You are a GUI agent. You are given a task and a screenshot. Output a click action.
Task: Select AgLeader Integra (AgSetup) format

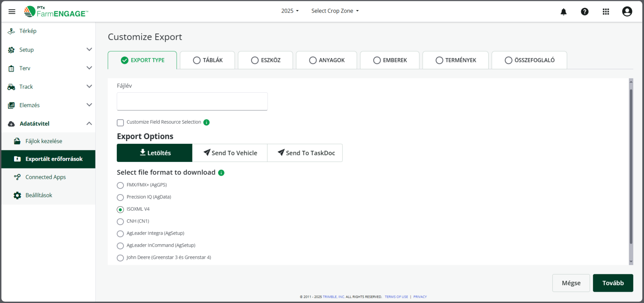[120, 234]
